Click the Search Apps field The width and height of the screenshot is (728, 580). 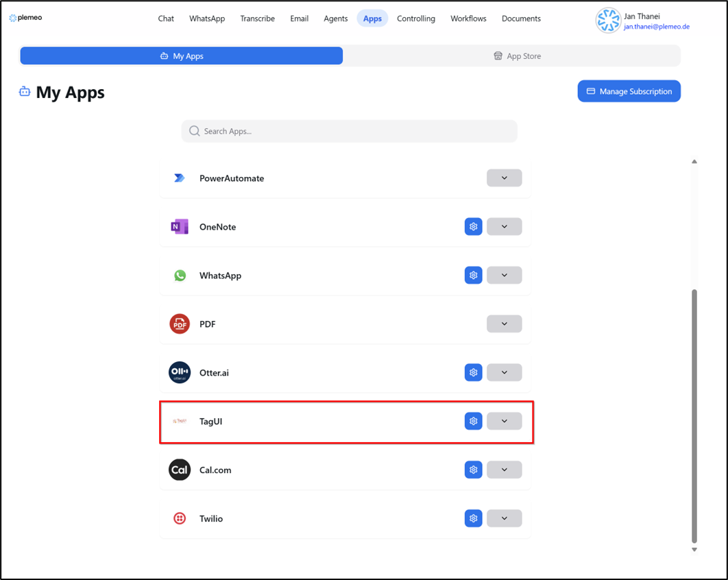click(349, 131)
